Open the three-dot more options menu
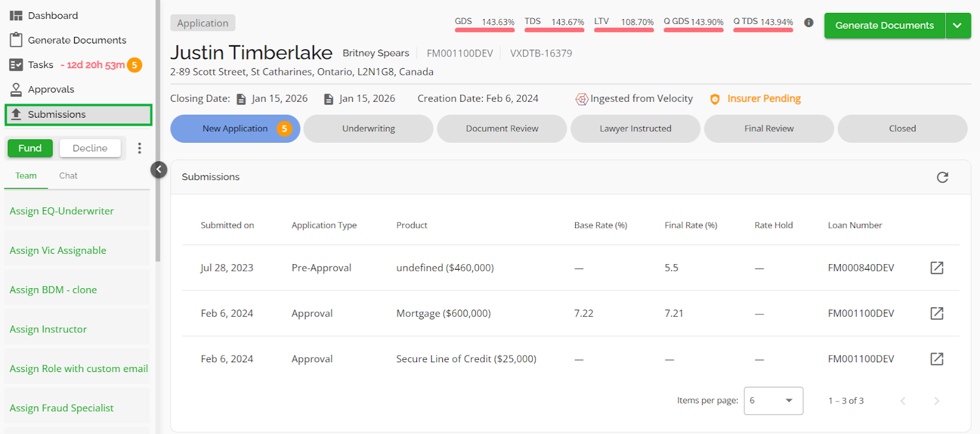Image resolution: width=980 pixels, height=434 pixels. (140, 148)
